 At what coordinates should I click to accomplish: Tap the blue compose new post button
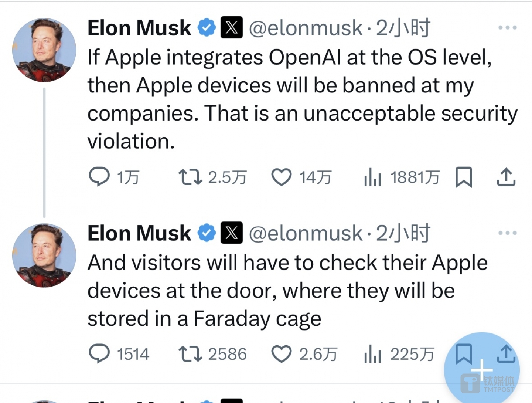click(x=482, y=370)
